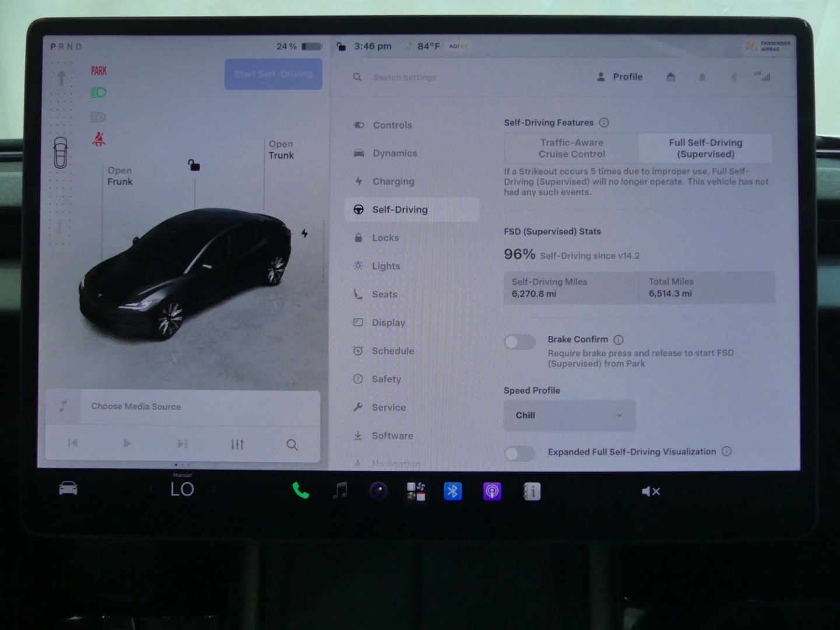
Task: Tap the Bluetooth icon beside Profile
Action: pos(734,77)
